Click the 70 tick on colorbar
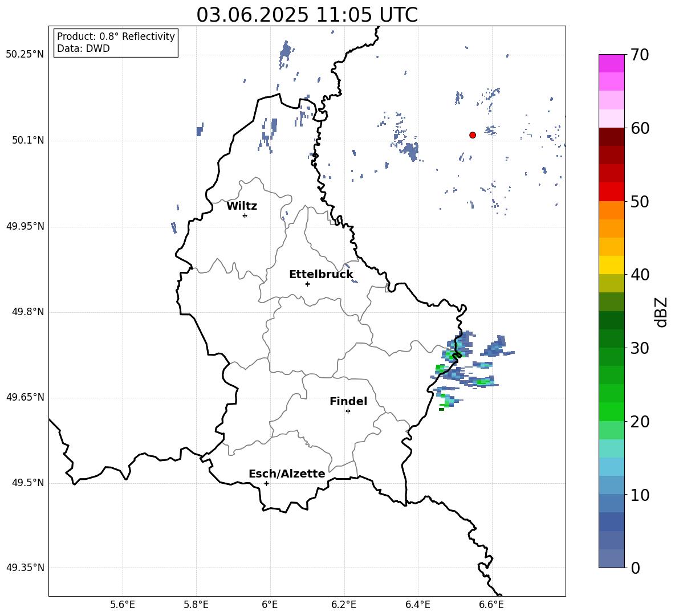 (x=639, y=55)
